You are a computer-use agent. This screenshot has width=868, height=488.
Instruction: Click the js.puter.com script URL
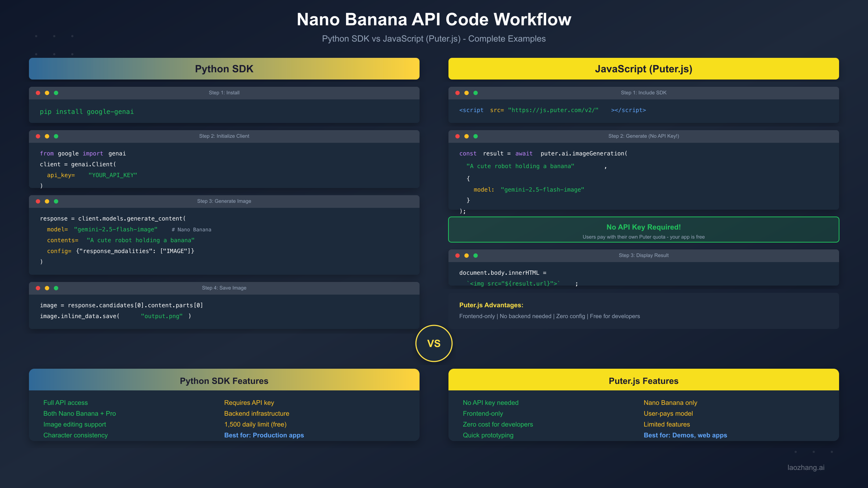[x=553, y=110]
